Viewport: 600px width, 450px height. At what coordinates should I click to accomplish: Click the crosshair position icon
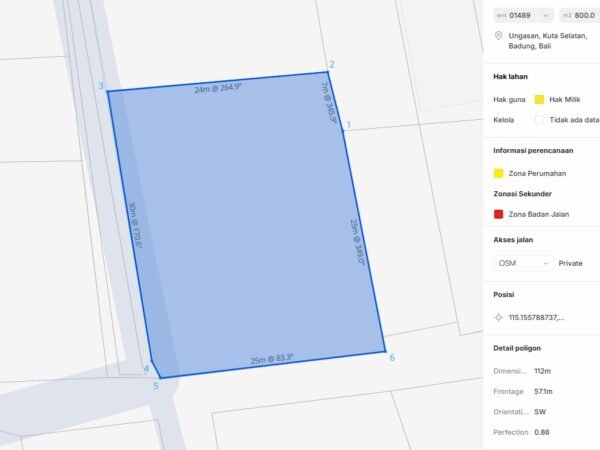499,317
